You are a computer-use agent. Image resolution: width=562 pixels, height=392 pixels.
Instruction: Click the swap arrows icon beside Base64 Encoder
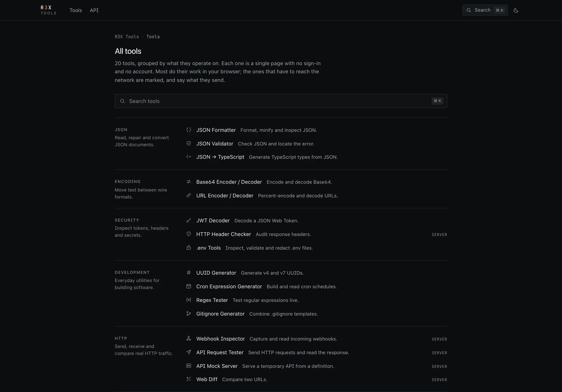click(189, 182)
